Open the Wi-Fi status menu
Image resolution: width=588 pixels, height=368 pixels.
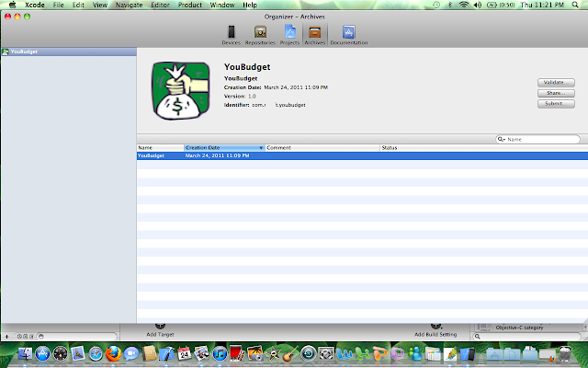click(464, 5)
